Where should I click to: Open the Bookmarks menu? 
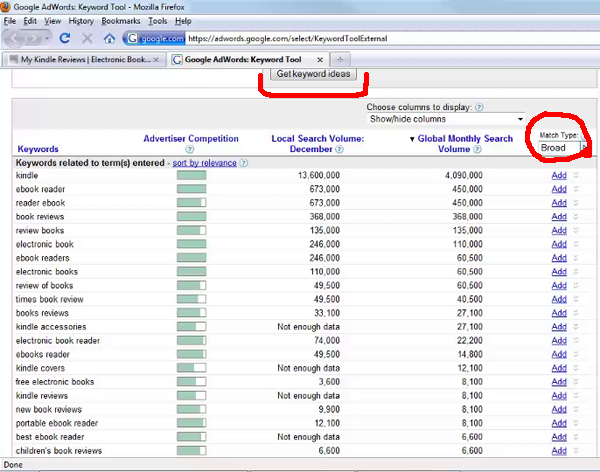pos(121,20)
